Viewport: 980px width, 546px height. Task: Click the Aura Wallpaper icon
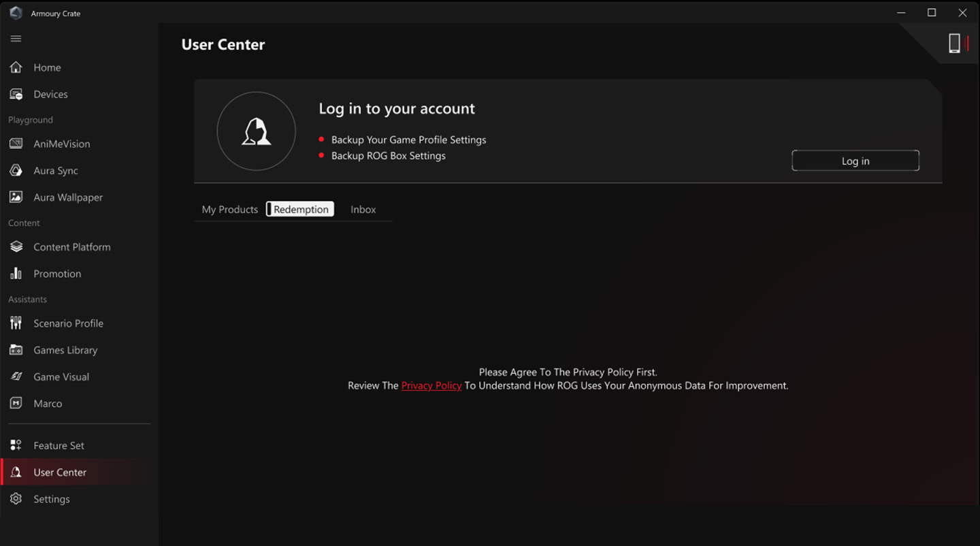pos(16,197)
